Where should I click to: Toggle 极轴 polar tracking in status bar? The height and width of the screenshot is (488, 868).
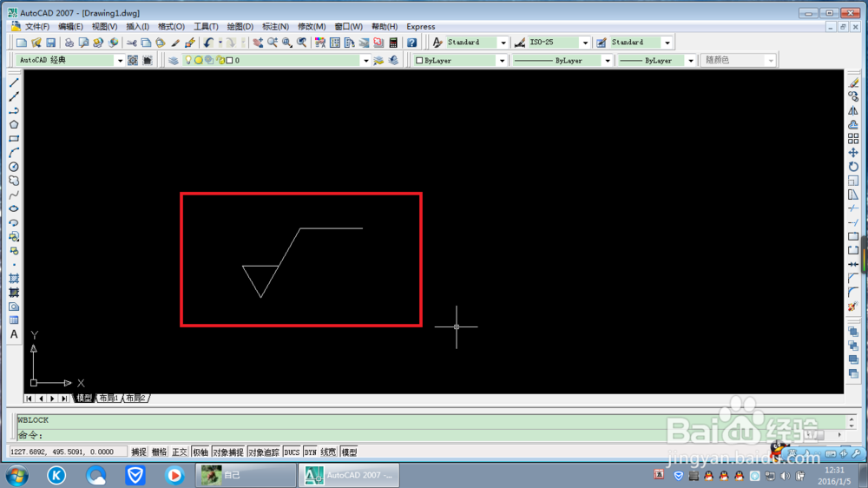click(201, 452)
